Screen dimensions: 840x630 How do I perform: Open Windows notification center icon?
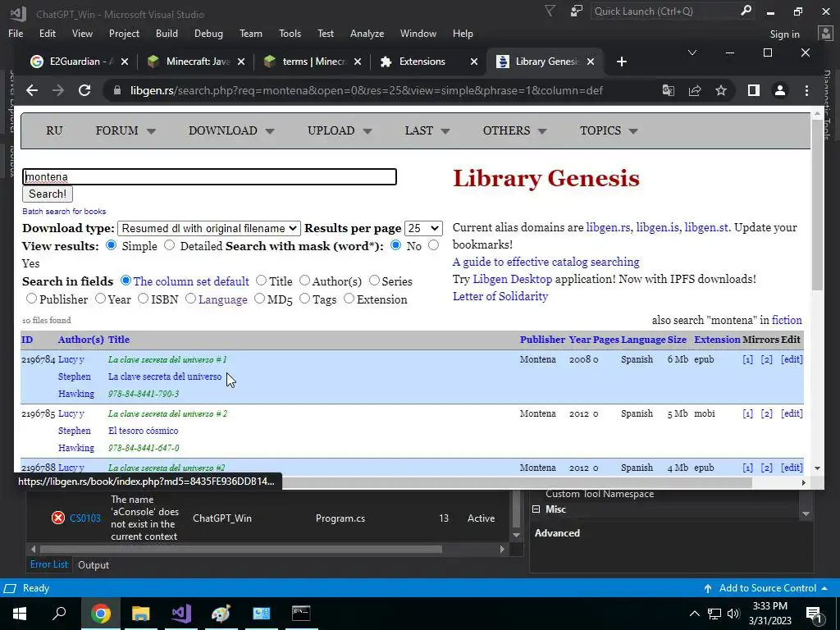click(x=814, y=614)
